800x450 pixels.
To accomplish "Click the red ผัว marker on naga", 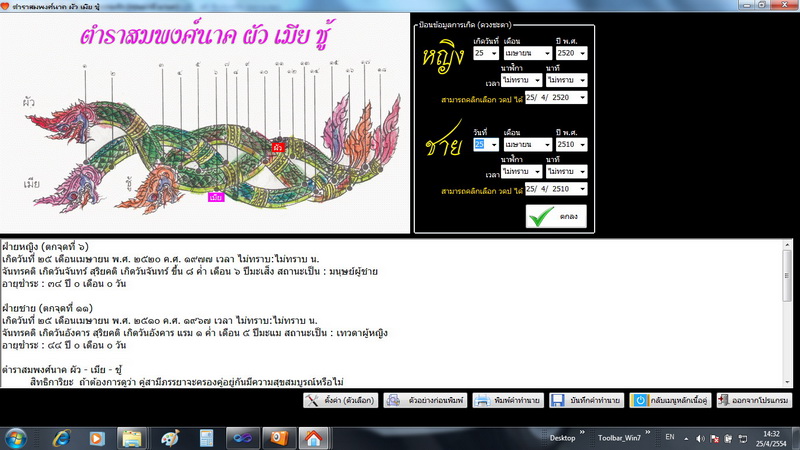I will click(x=278, y=147).
